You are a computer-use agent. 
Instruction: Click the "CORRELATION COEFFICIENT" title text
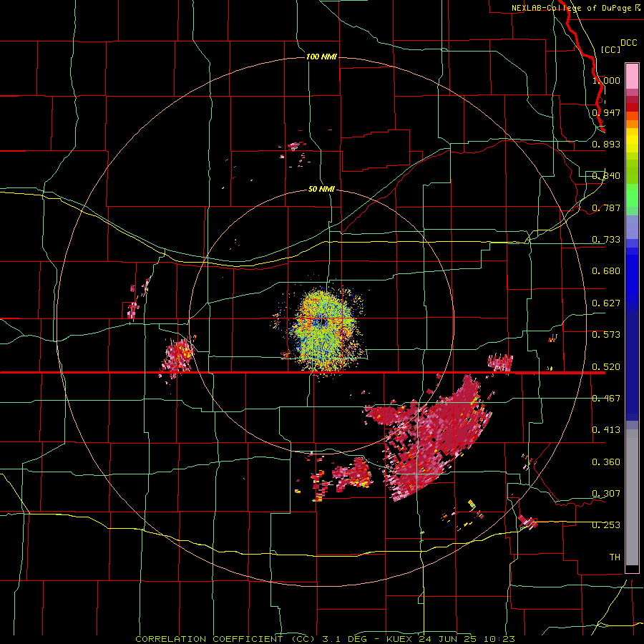209,639
